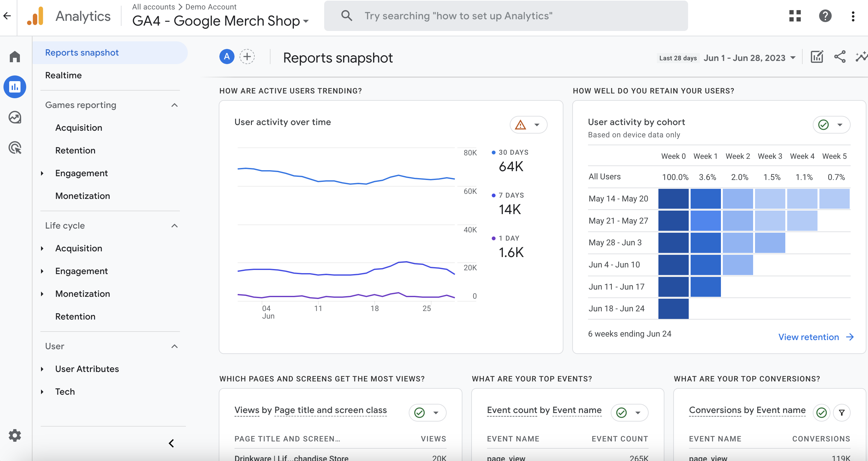Click green check on User activity by cohort
Screen dimensions: 868x461
(x=823, y=125)
